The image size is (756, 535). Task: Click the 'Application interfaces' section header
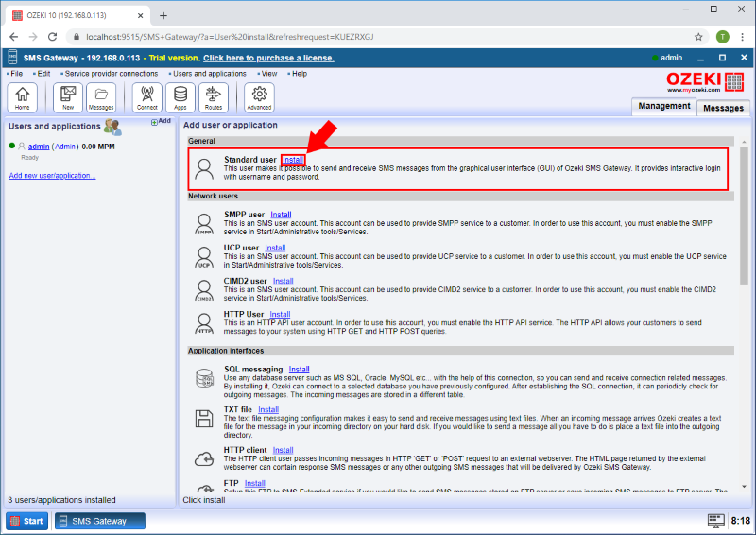click(x=460, y=351)
